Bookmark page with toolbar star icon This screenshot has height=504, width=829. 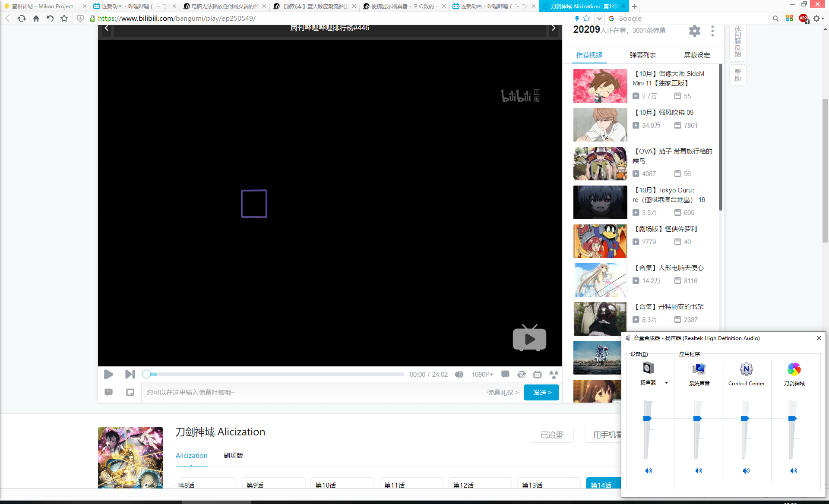point(64,18)
